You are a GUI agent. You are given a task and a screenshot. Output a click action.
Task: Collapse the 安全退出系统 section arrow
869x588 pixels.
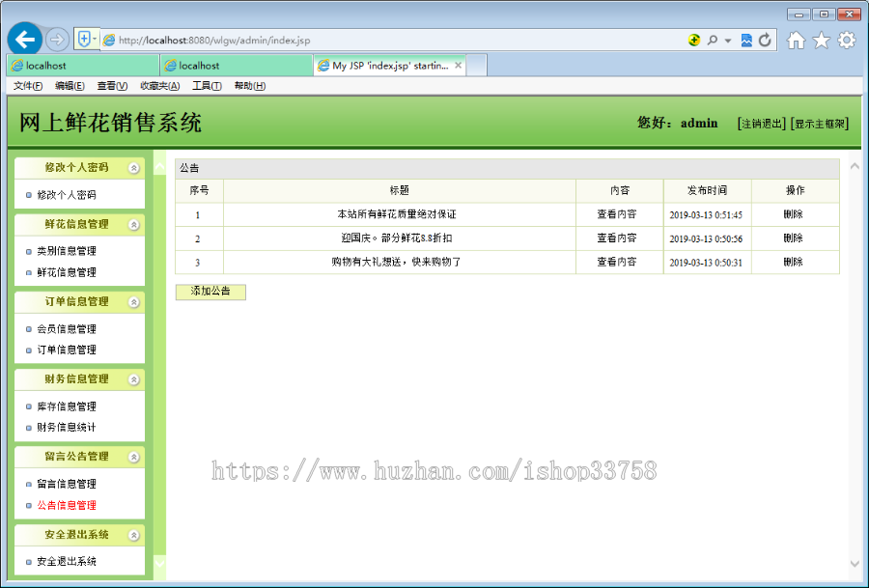click(134, 534)
